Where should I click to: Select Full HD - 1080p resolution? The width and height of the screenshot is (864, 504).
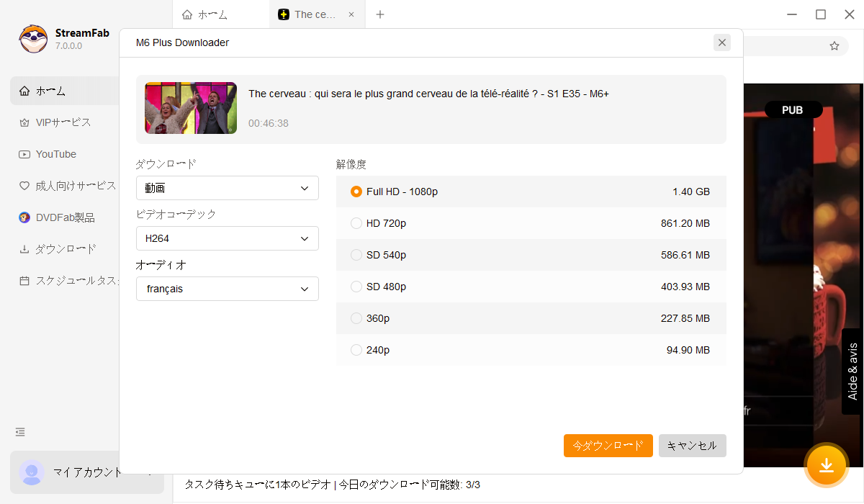[356, 192]
